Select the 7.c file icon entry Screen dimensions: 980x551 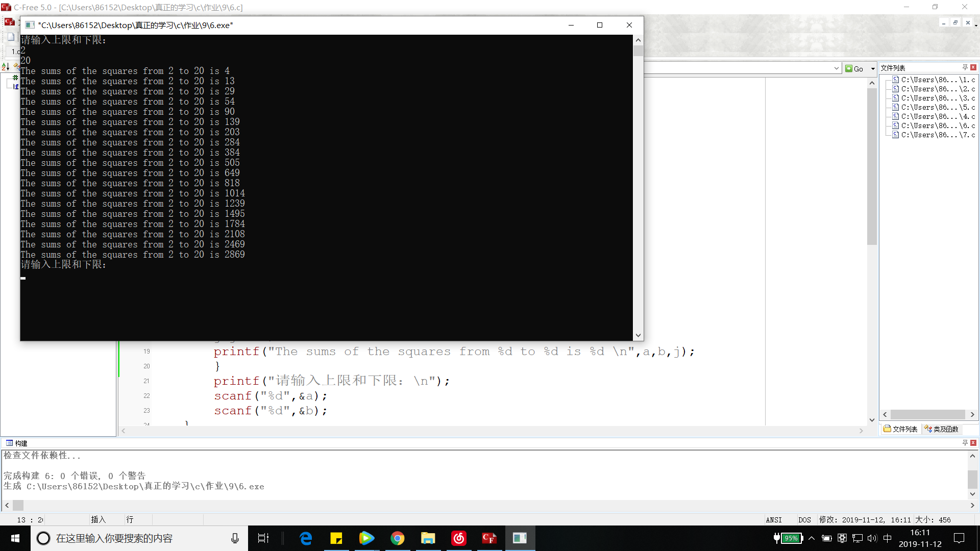[x=895, y=135]
